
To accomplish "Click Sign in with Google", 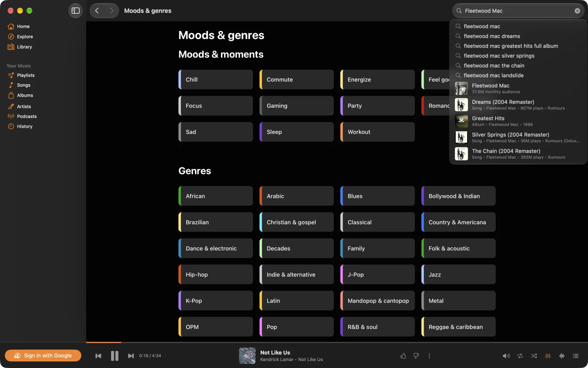I will (43, 355).
